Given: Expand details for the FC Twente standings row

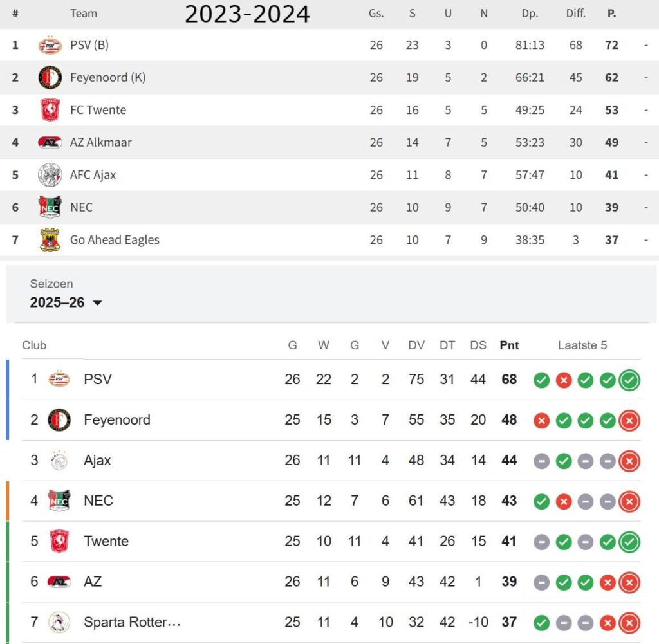Looking at the screenshot, I should [x=646, y=109].
